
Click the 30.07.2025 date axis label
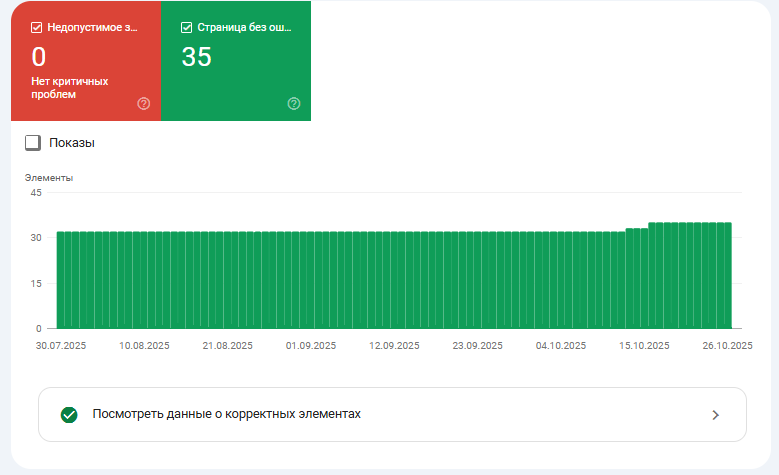click(x=61, y=345)
